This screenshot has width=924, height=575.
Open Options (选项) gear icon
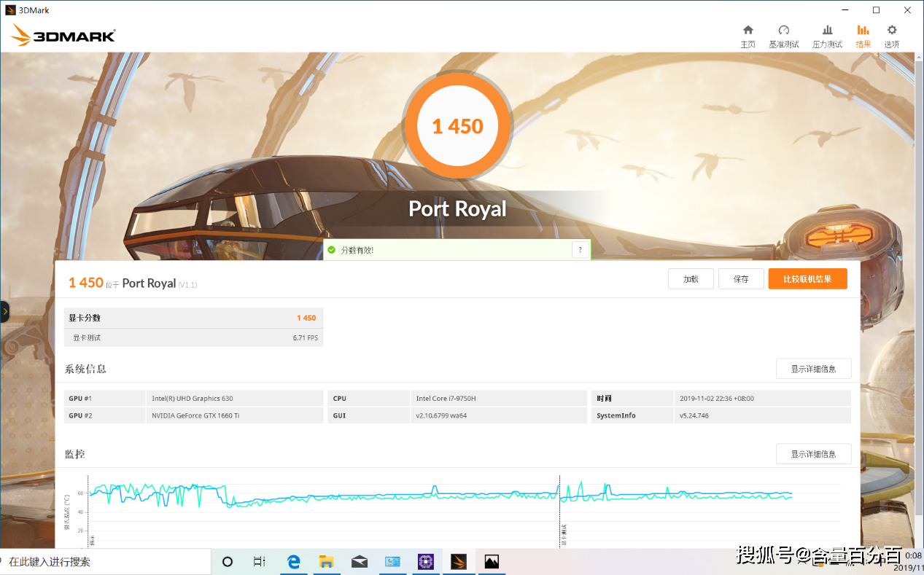click(x=891, y=30)
